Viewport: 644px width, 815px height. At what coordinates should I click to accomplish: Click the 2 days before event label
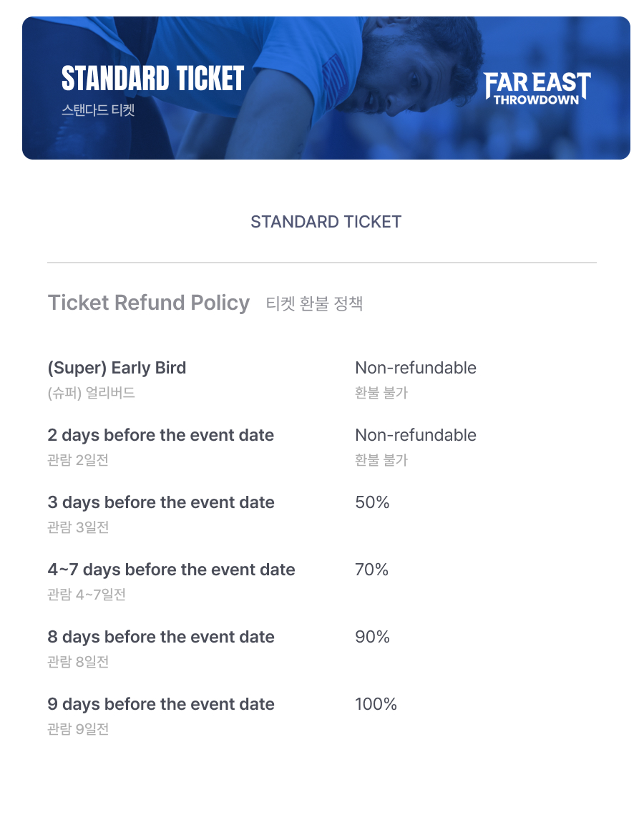click(x=160, y=435)
